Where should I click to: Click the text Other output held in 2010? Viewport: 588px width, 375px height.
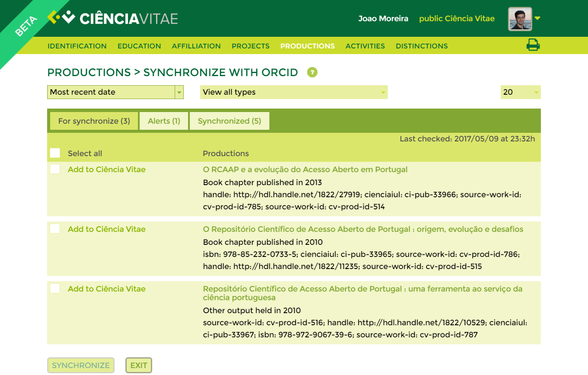[252, 311]
